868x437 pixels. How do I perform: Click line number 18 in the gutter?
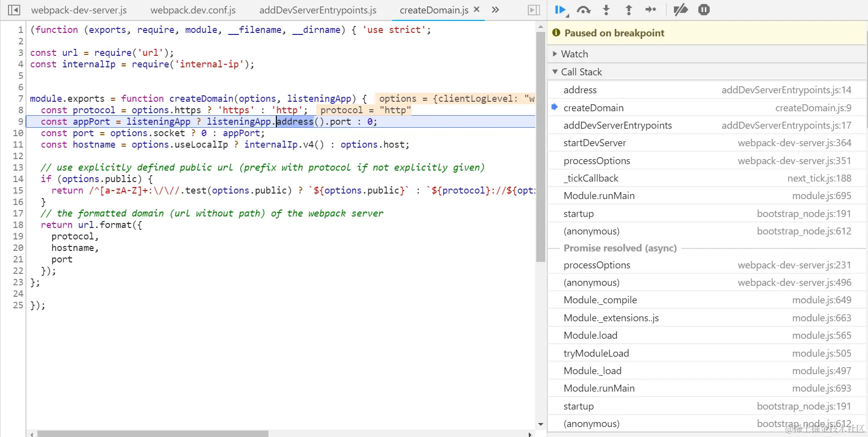pos(18,224)
